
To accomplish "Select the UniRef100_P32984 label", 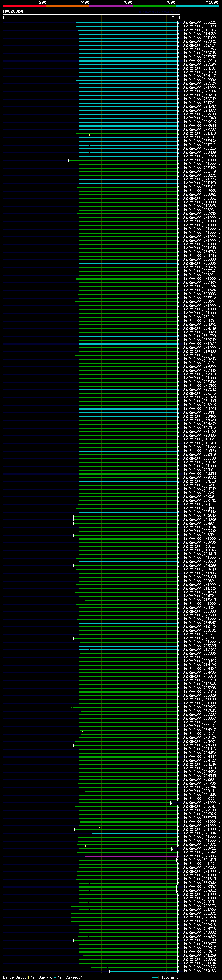I will [x=199, y=779].
